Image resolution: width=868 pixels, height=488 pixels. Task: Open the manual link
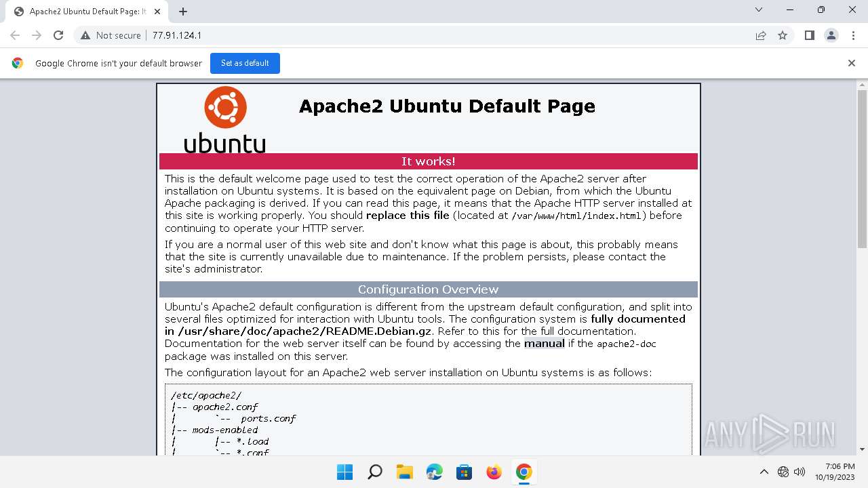[544, 344]
